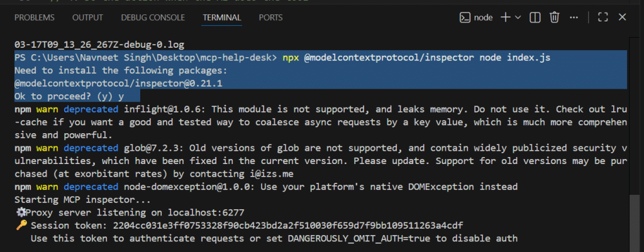Click the plus icon to open a new terminal
This screenshot has height=252, width=644.
pyautogui.click(x=505, y=18)
